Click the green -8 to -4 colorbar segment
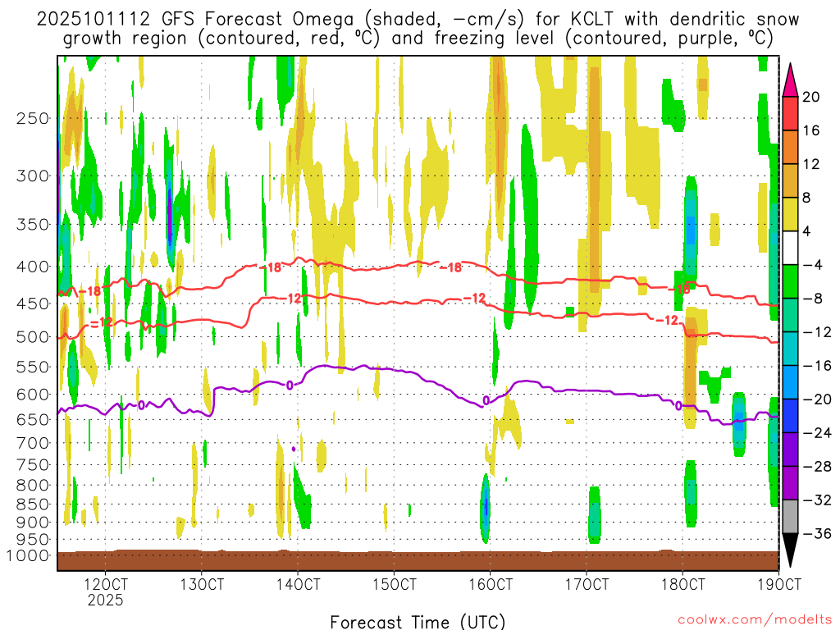Image resolution: width=840 pixels, height=630 pixels. click(790, 282)
